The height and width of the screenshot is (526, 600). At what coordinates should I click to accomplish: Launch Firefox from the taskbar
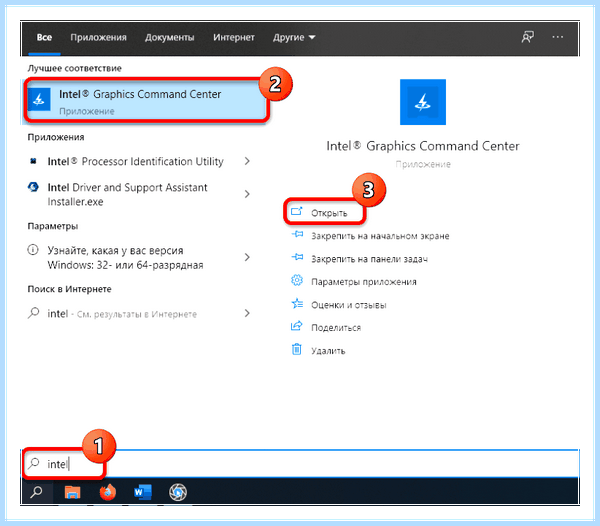click(108, 492)
